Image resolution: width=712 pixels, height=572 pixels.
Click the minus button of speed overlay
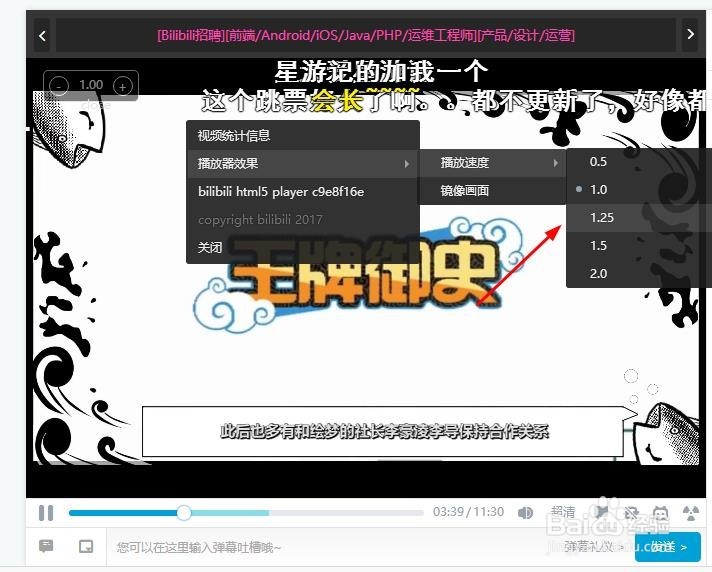(59, 86)
